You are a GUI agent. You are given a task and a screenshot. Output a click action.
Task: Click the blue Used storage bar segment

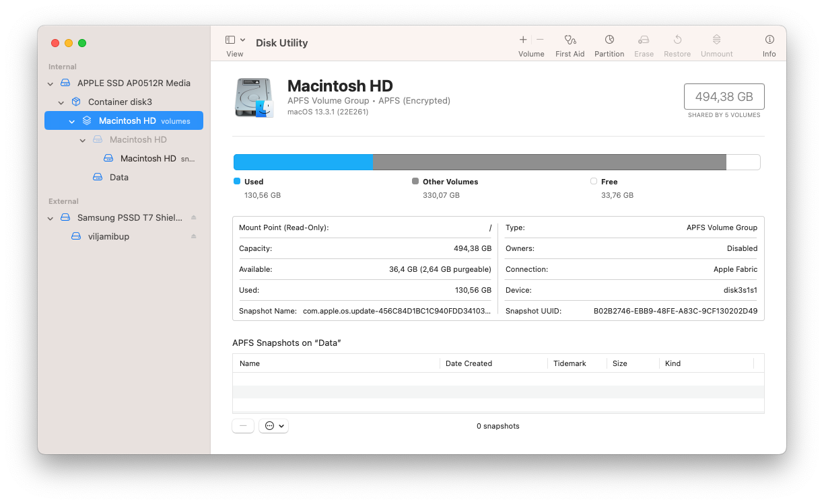pyautogui.click(x=303, y=162)
